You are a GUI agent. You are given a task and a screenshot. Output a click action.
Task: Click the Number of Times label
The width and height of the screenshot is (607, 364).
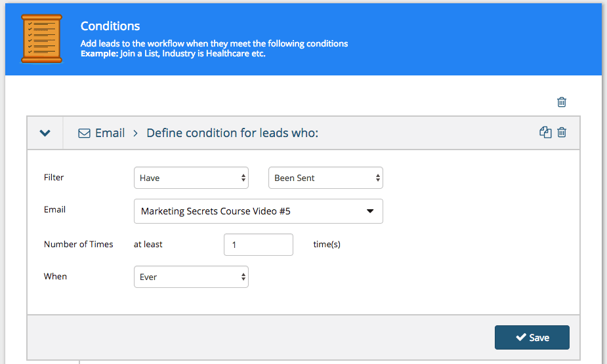[78, 244]
